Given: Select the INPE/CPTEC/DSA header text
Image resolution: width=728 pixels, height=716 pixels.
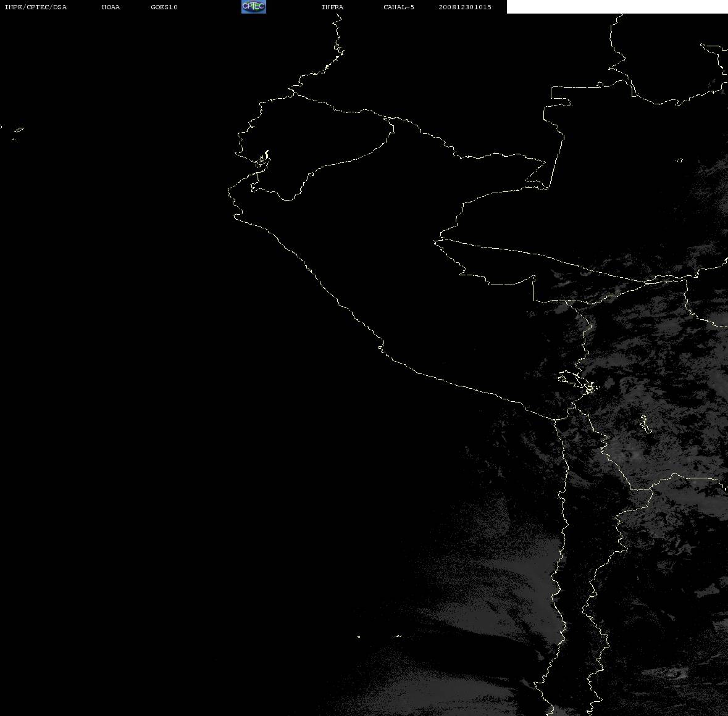Looking at the screenshot, I should 36,7.
